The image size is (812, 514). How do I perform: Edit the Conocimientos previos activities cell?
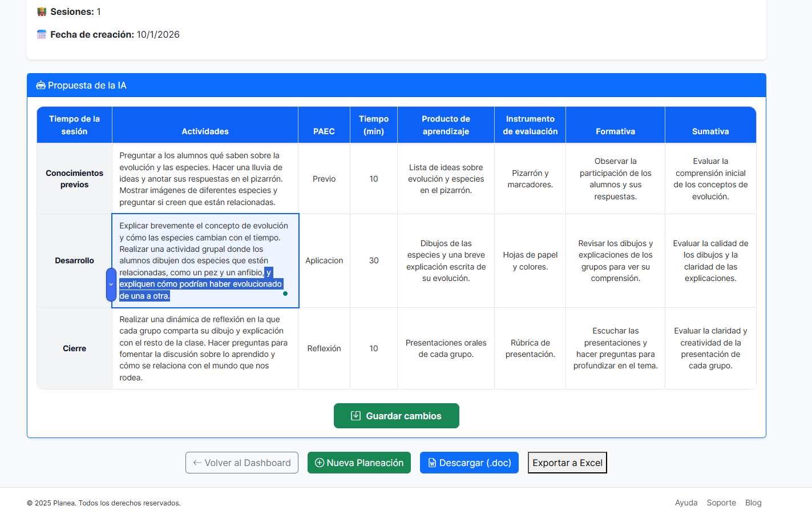(205, 179)
